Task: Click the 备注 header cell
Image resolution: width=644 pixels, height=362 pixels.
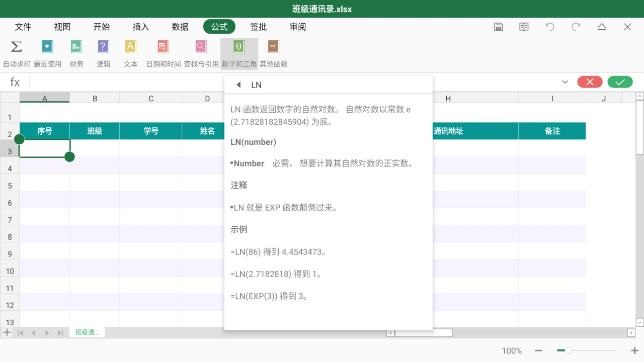Action: (552, 131)
